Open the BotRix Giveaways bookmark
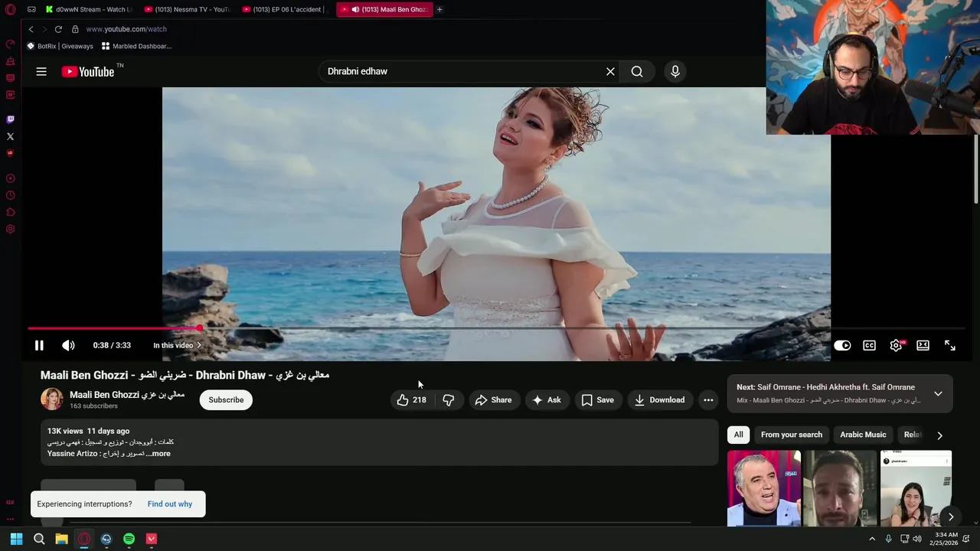The width and height of the screenshot is (980, 551). pos(60,46)
